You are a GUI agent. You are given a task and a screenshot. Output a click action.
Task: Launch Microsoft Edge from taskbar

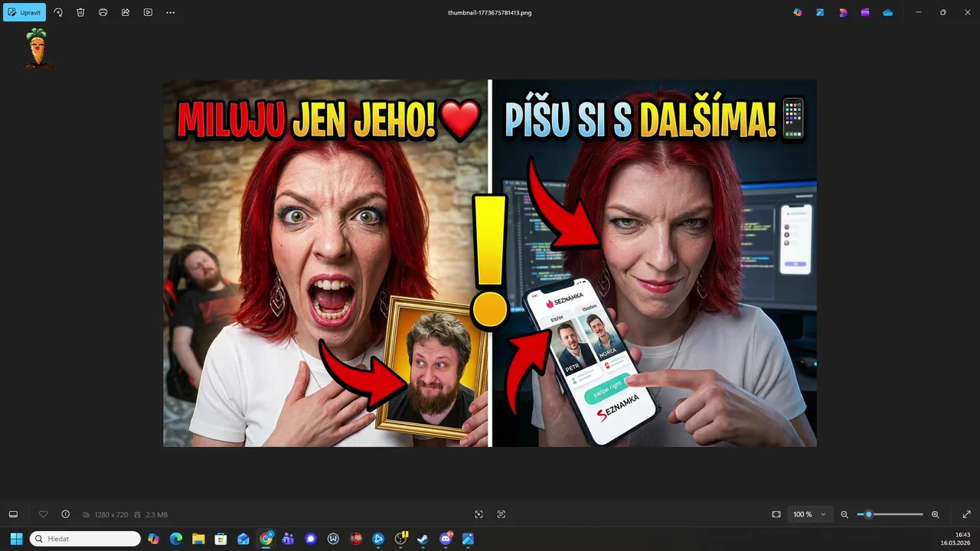click(x=176, y=539)
